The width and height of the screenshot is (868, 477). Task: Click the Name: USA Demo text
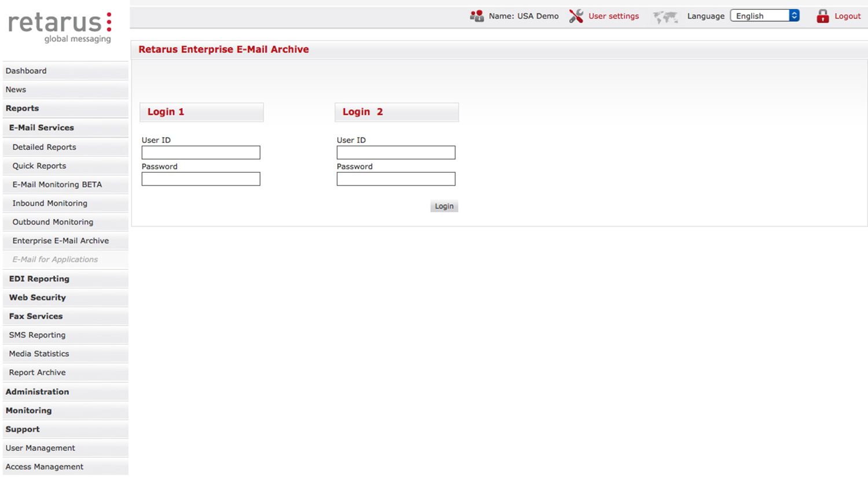(524, 16)
